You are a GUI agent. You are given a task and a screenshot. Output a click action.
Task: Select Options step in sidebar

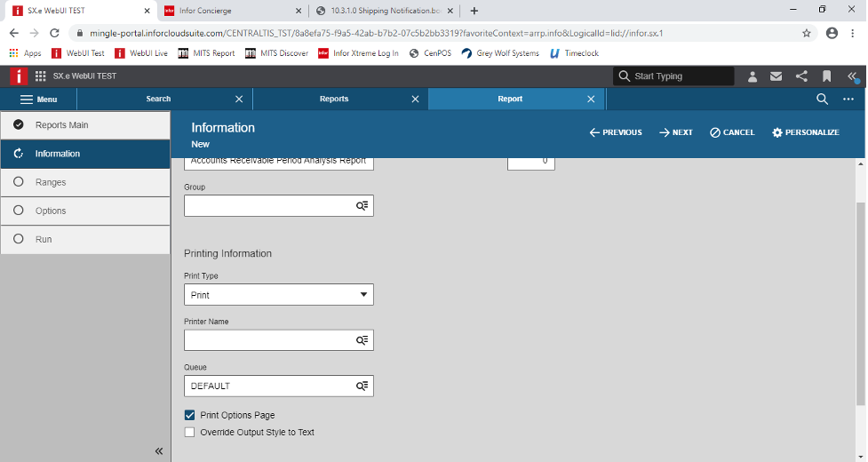click(x=85, y=211)
